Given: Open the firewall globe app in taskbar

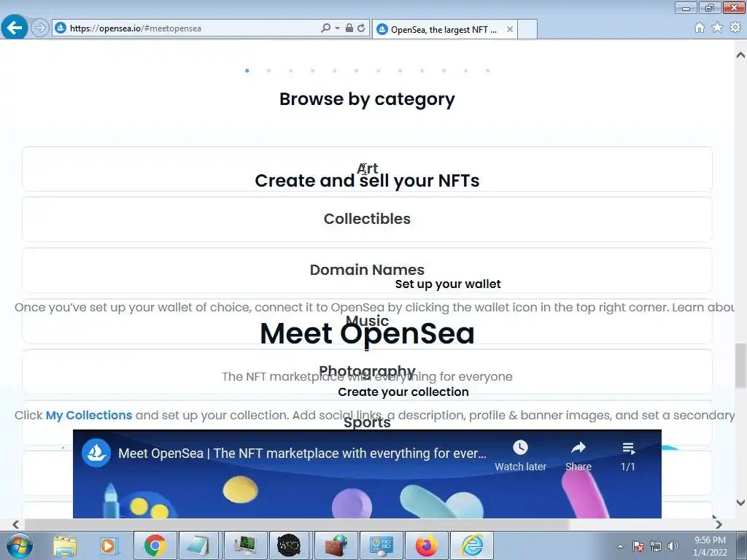Looking at the screenshot, I should point(336,545).
